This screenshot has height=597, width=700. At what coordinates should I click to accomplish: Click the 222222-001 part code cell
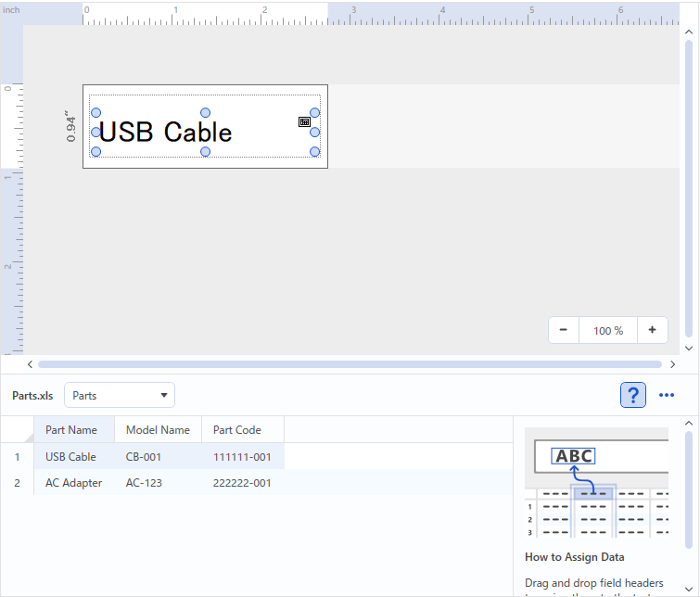pos(242,483)
